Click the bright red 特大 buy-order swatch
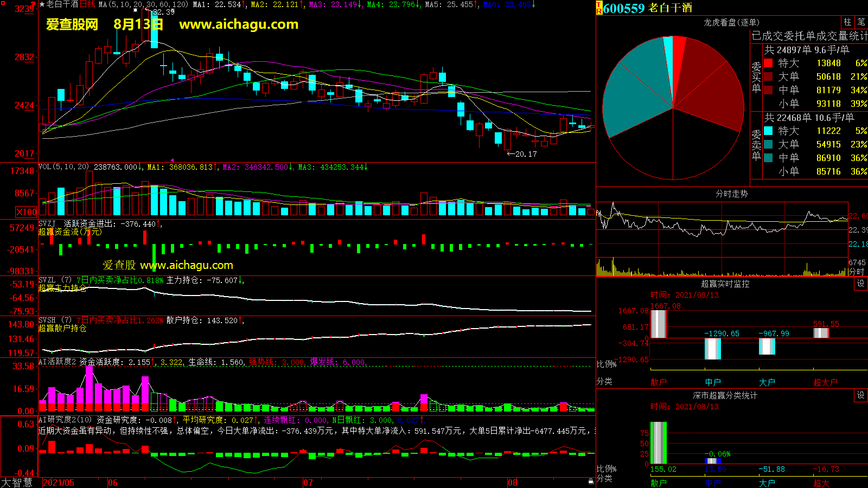868x488 pixels. click(768, 63)
